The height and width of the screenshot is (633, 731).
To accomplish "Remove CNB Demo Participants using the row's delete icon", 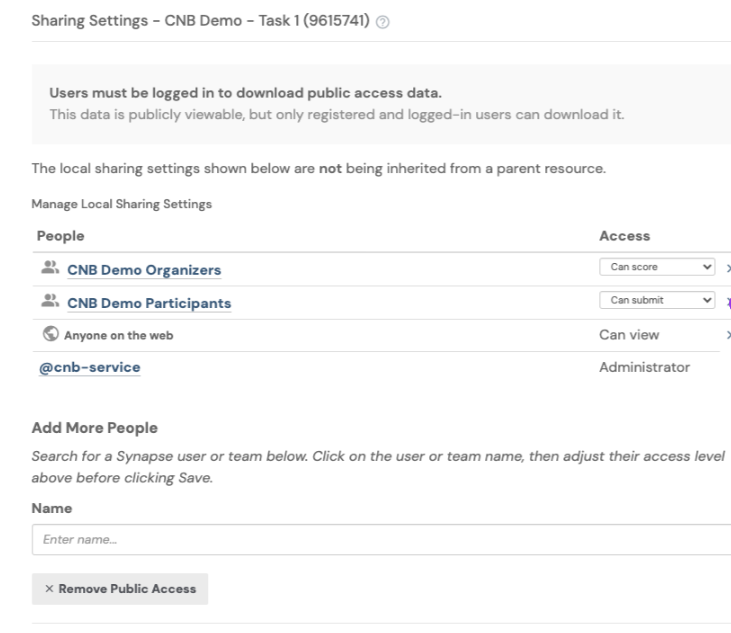I will pyautogui.click(x=727, y=302).
